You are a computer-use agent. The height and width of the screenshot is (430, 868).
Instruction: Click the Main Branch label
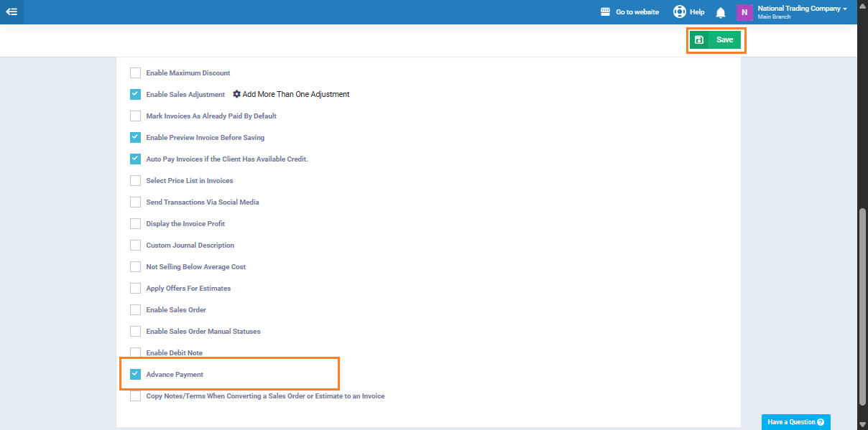[774, 17]
